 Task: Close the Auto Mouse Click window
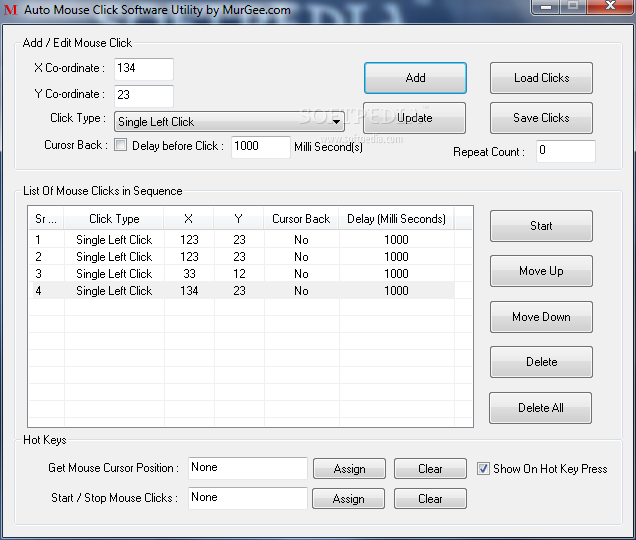(x=610, y=6)
